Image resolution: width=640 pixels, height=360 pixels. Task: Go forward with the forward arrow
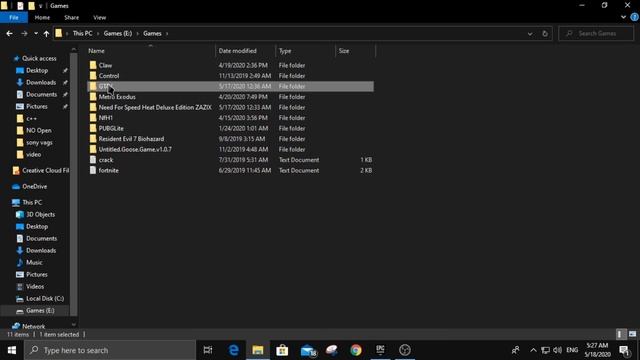click(24, 33)
